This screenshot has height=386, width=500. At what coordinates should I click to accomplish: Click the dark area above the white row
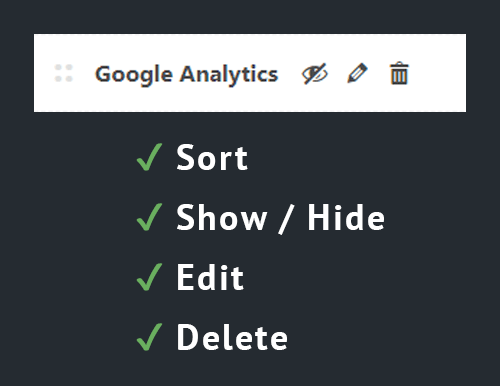pos(250,17)
